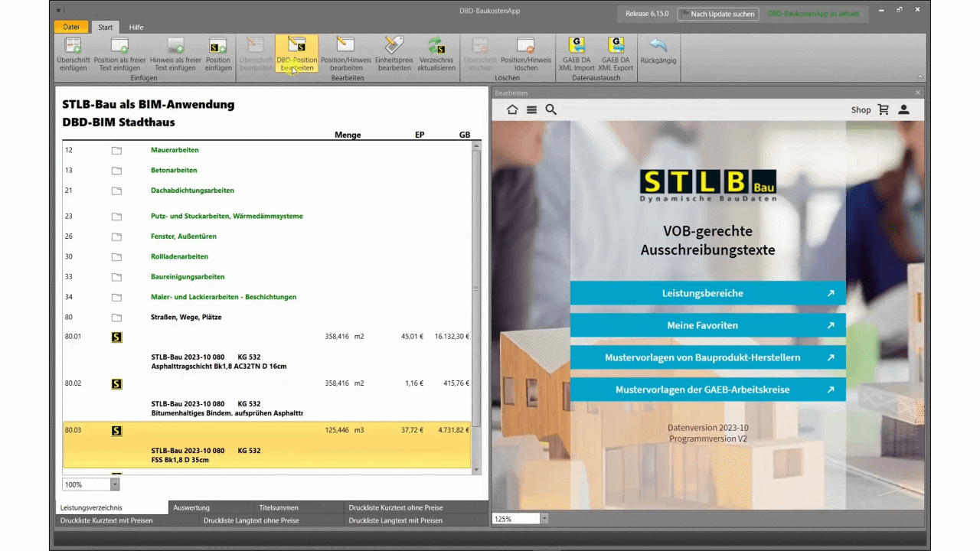The width and height of the screenshot is (980, 551).
Task: Open user account icon
Action: tap(903, 109)
